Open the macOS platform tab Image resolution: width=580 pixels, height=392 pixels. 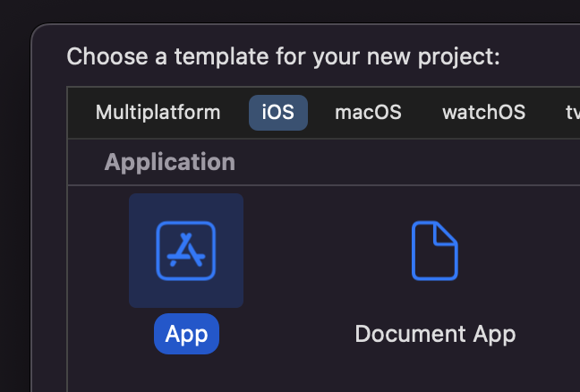point(368,113)
